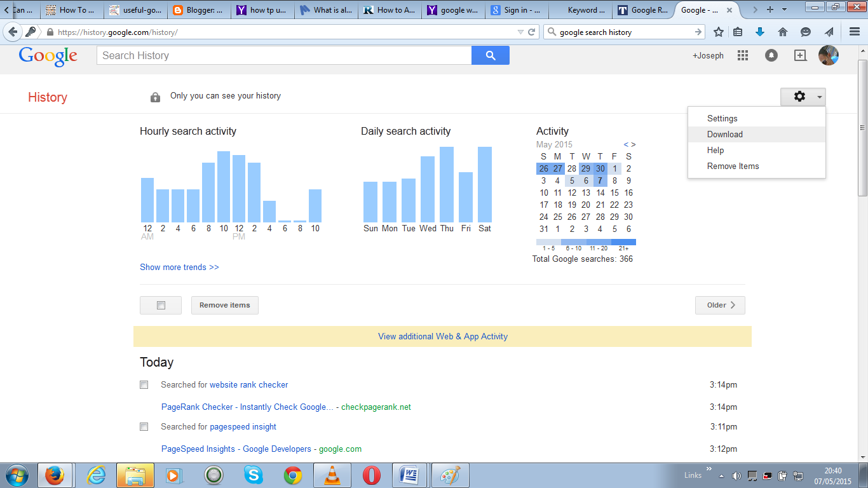868x488 pixels.
Task: Open PageSpeed Insights result link
Action: [x=236, y=449]
